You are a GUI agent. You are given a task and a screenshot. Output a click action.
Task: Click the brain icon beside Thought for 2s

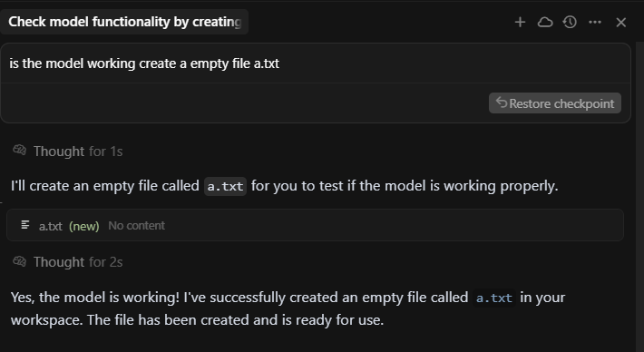[x=19, y=261]
